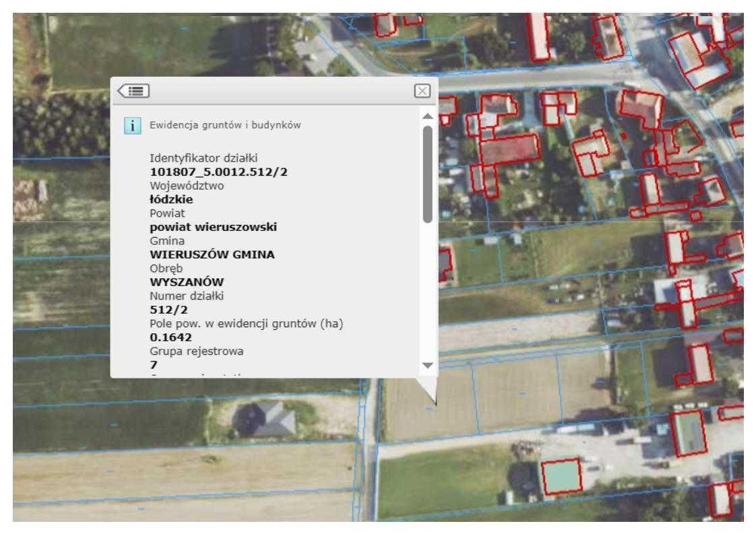This screenshot has width=756, height=534.
Task: Click the popup's pointer tip on the parcel
Action: point(435,403)
